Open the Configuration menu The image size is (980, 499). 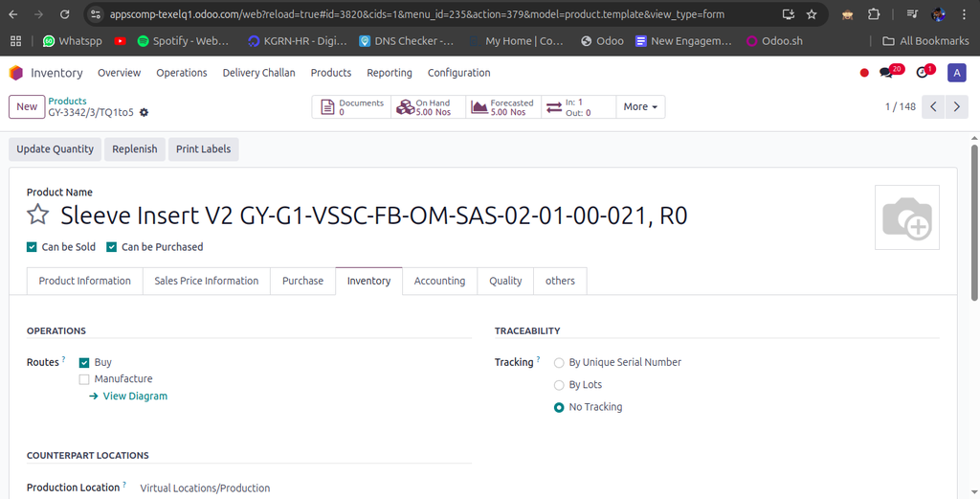[x=458, y=73]
